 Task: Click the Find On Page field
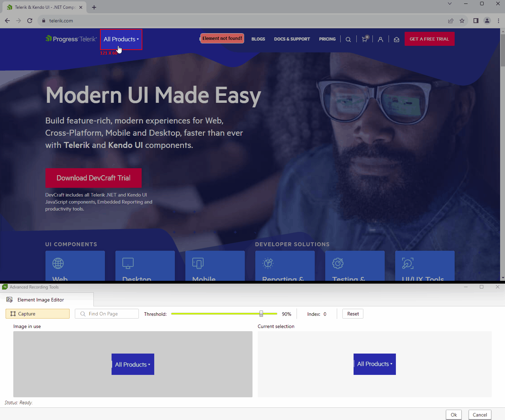coord(107,314)
